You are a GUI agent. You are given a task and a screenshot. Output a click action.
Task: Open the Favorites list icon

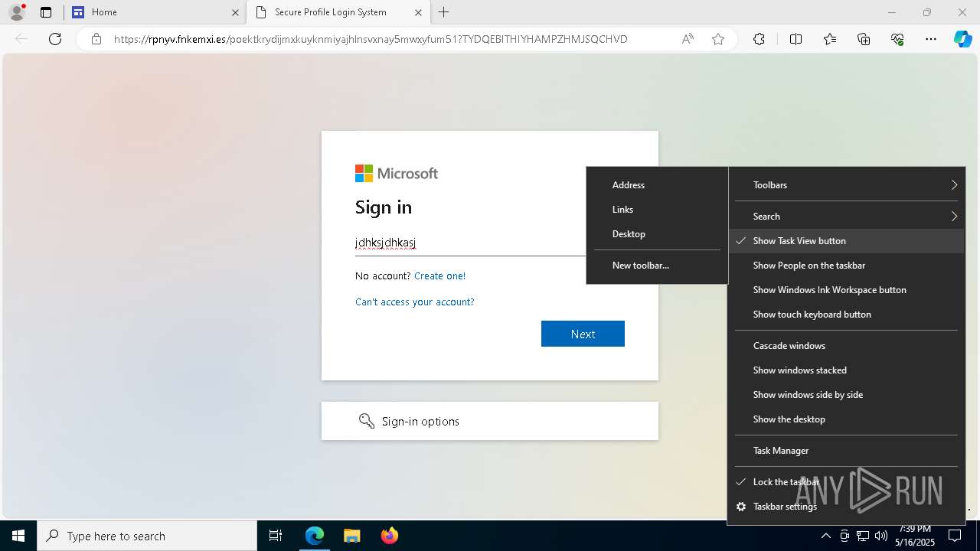point(830,39)
